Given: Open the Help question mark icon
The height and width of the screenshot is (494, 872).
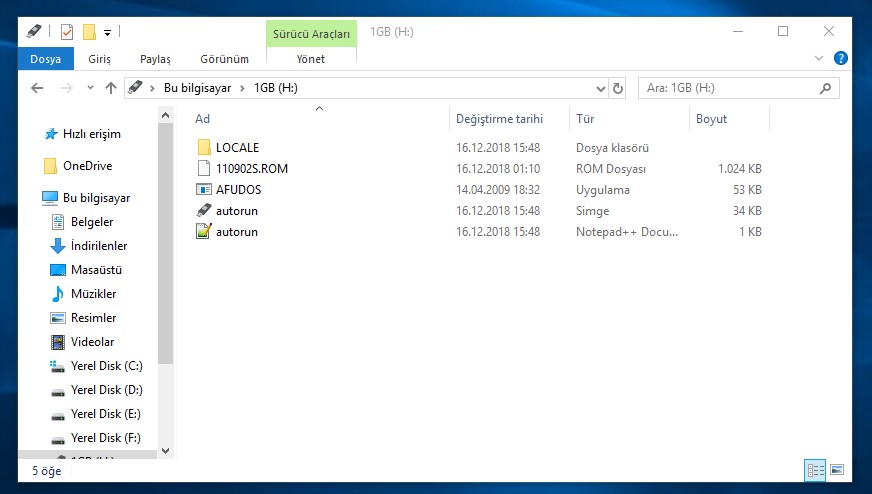Looking at the screenshot, I should tap(840, 59).
